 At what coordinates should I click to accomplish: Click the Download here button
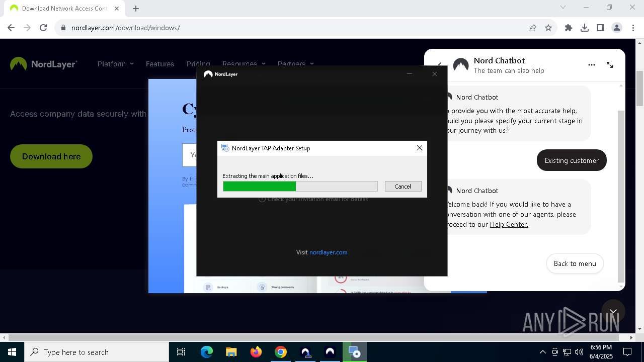coord(51,156)
